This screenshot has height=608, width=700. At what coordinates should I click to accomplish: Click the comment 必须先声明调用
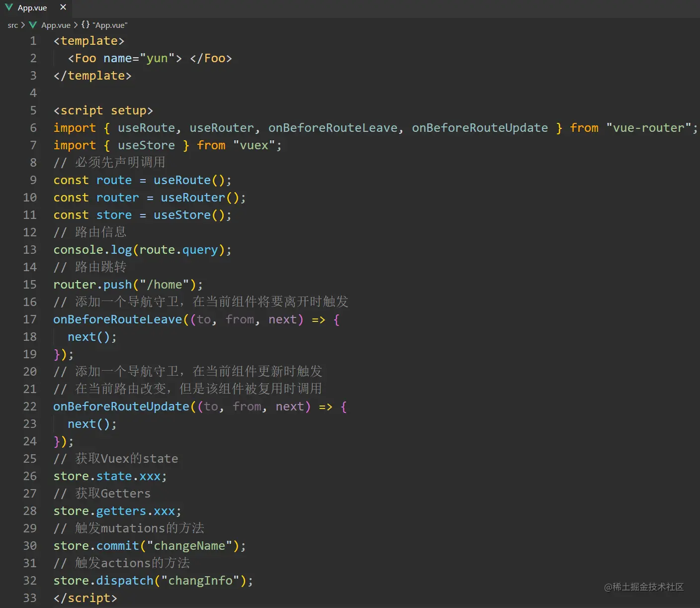[x=109, y=163]
